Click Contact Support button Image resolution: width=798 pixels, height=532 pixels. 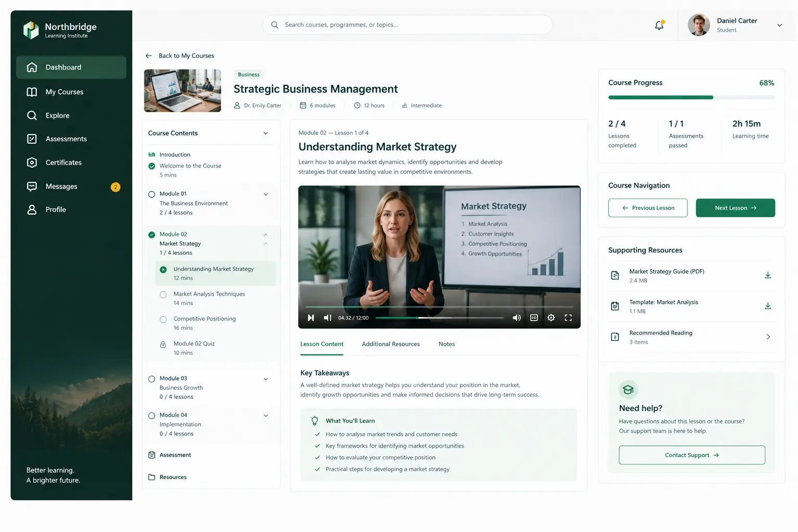(x=692, y=455)
